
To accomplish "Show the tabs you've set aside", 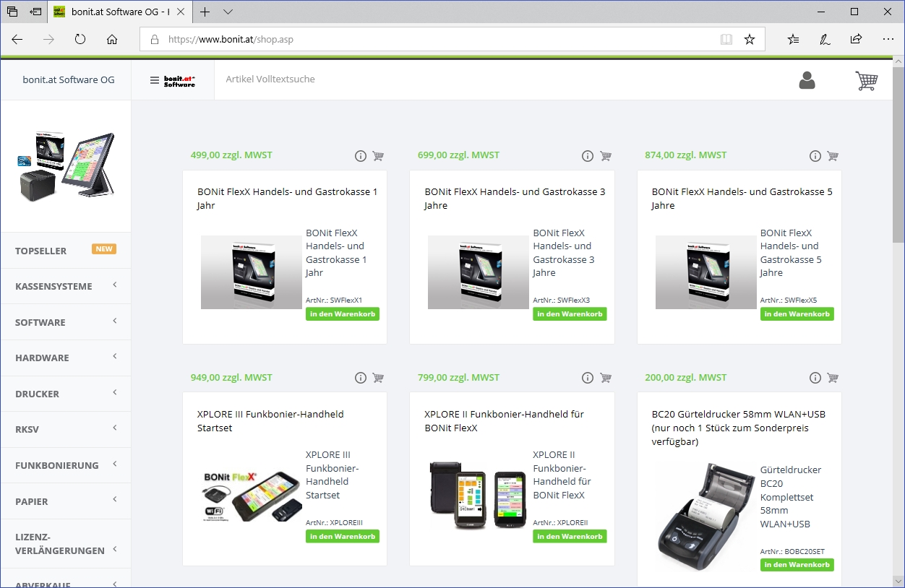I will (12, 12).
